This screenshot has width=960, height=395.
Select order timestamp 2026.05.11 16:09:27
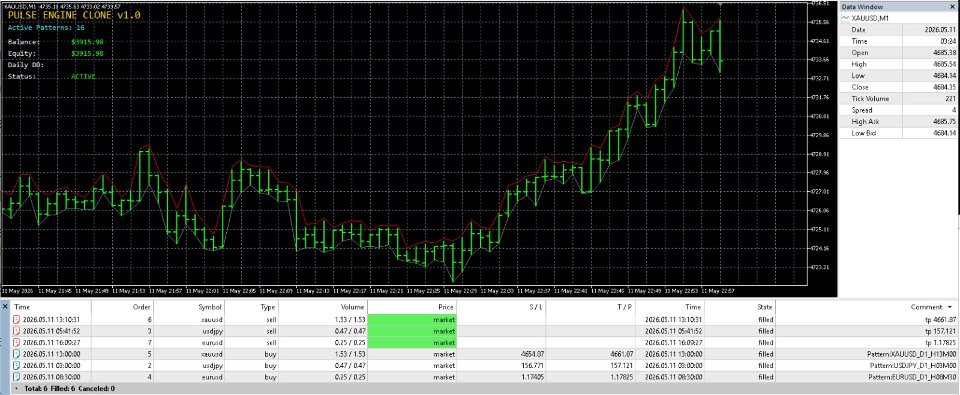point(52,342)
